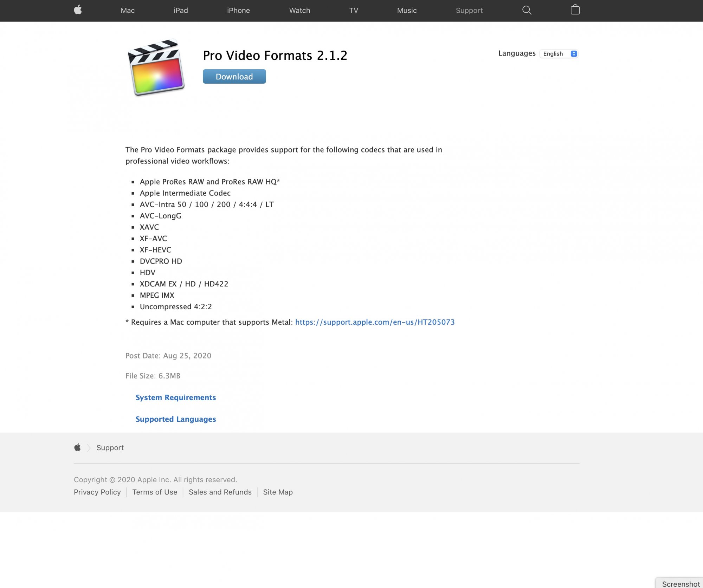The width and height of the screenshot is (703, 588).
Task: Click the Apple ProRes RAW list item
Action: click(x=210, y=182)
